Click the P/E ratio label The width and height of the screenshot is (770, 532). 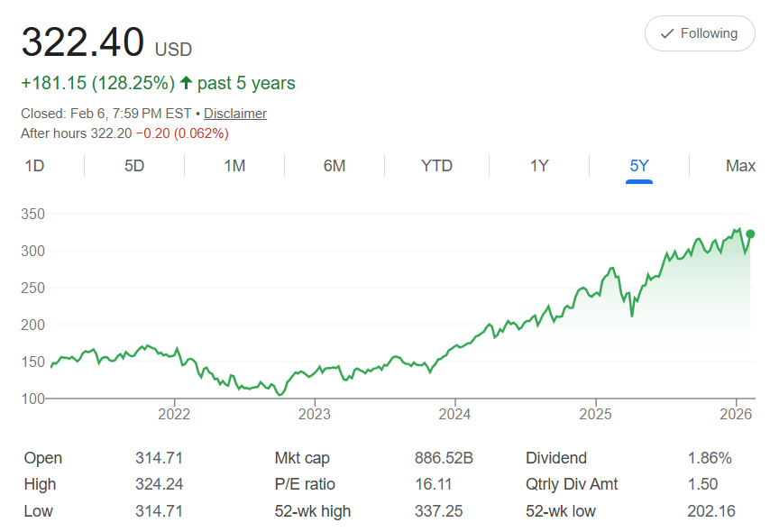point(305,484)
